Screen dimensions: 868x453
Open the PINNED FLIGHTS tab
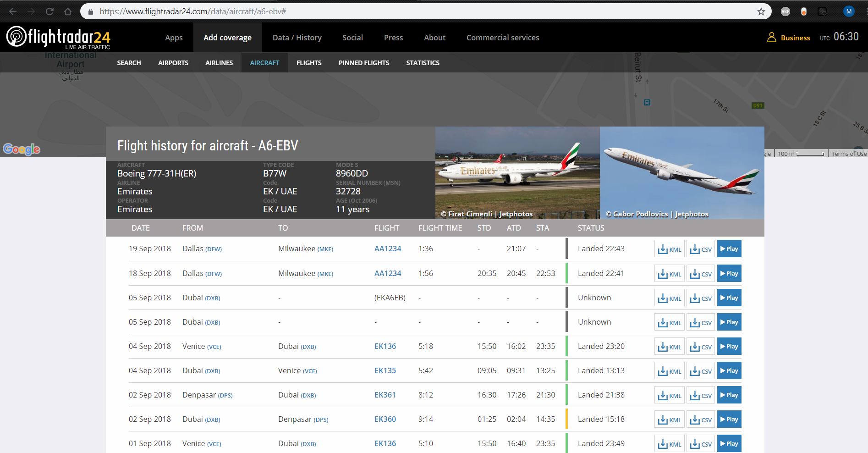coord(364,63)
